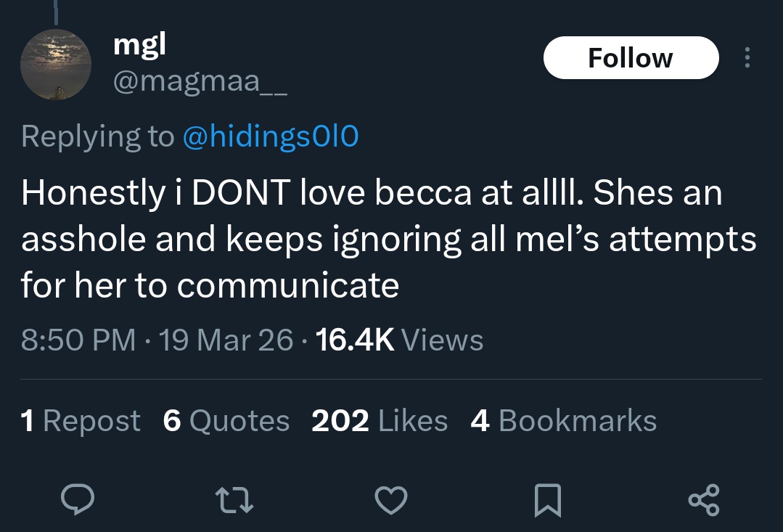Click the @hidingsOlO mention link
Viewport: 783px width, 532px height.
(270, 136)
